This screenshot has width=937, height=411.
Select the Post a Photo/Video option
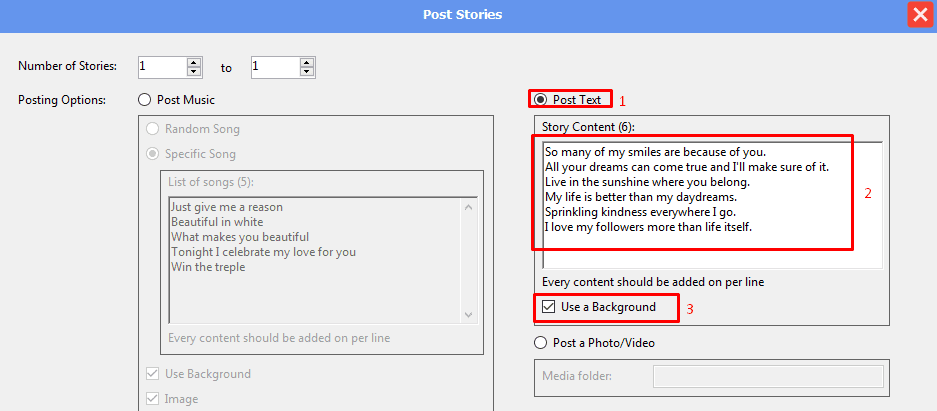540,343
